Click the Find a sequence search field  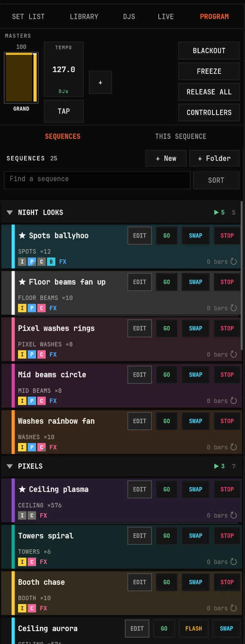coord(97,180)
